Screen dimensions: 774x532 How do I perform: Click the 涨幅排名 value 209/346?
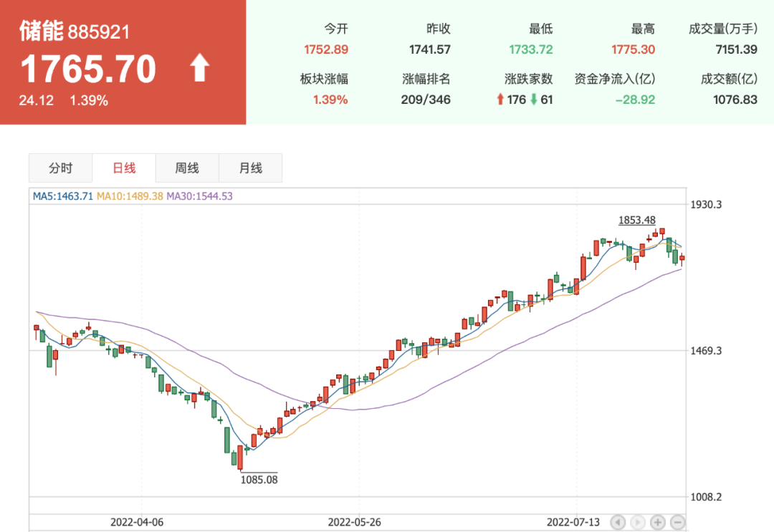426,100
